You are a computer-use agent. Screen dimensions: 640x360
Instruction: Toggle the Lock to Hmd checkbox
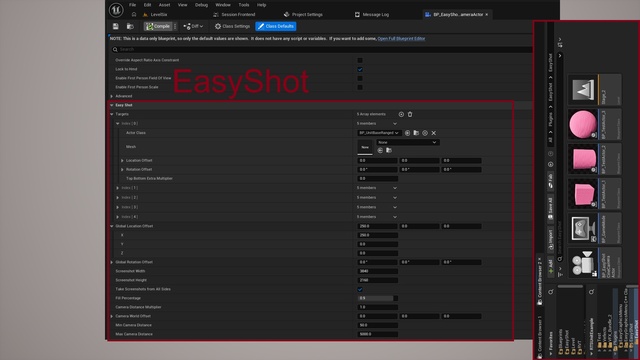point(360,69)
